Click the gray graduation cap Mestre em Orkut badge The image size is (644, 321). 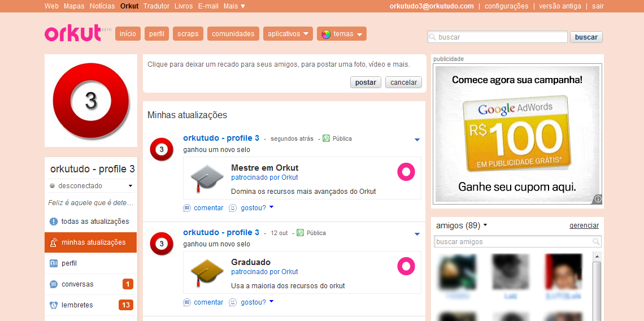click(207, 179)
